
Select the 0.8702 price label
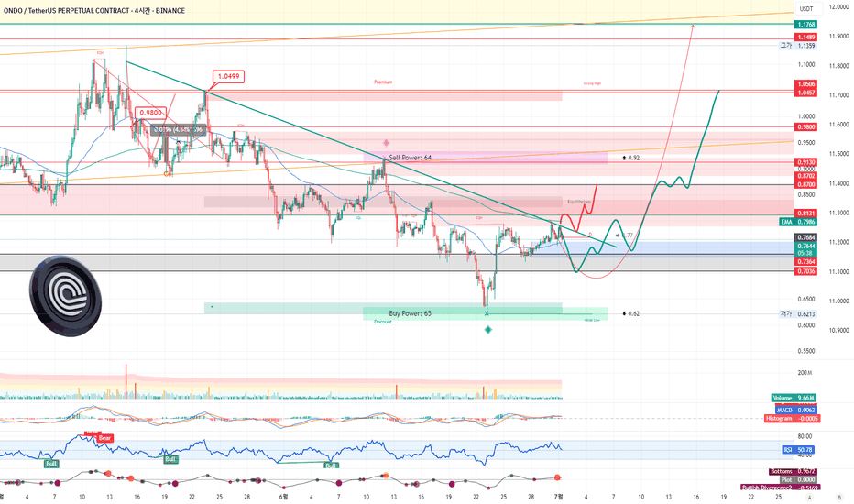click(x=806, y=176)
